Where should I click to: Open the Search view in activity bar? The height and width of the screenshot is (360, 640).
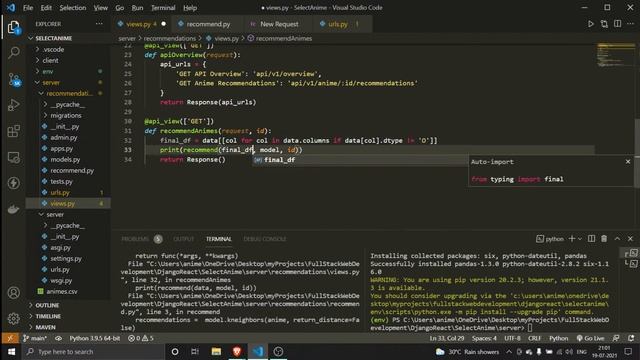pos(13,53)
